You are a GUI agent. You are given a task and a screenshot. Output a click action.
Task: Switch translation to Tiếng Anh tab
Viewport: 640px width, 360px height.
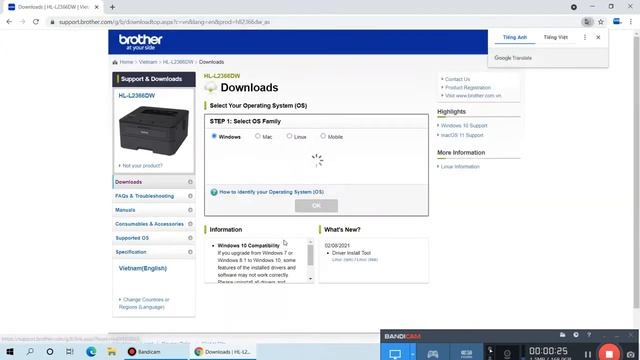pos(515,37)
